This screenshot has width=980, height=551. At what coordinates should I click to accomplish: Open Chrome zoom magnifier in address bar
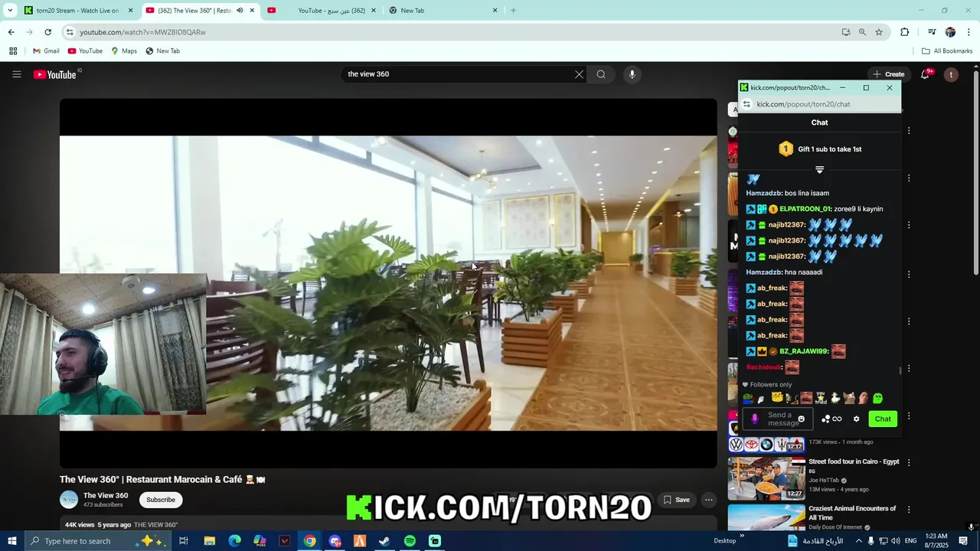click(862, 32)
